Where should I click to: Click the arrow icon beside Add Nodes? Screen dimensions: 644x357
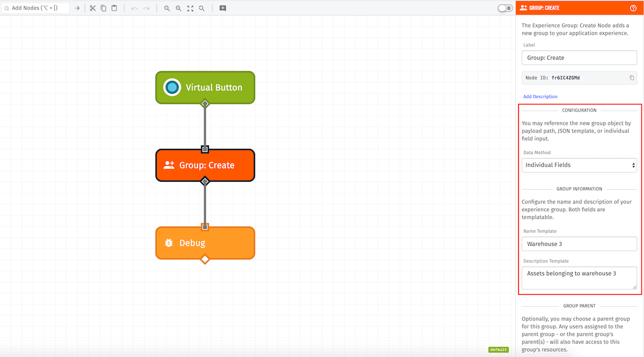coord(77,8)
